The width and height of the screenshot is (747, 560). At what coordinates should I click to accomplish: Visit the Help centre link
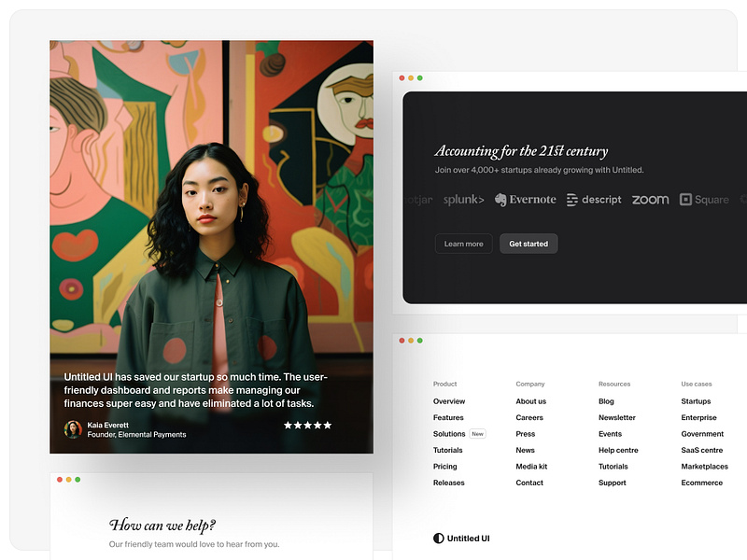[x=618, y=450]
